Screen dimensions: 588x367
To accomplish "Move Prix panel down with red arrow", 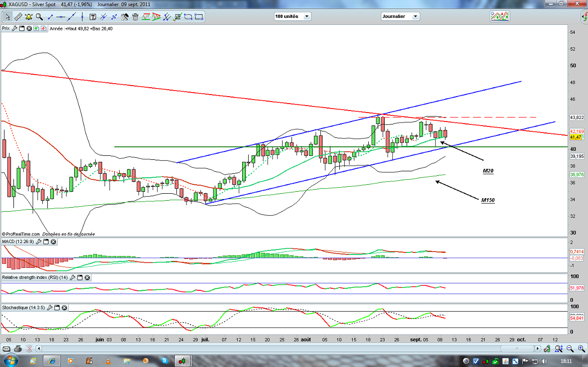I will (43, 29).
